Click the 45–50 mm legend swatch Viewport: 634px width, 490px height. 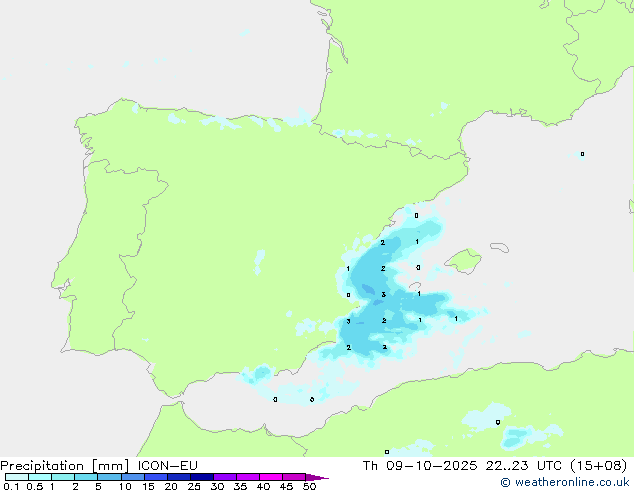click(294, 477)
